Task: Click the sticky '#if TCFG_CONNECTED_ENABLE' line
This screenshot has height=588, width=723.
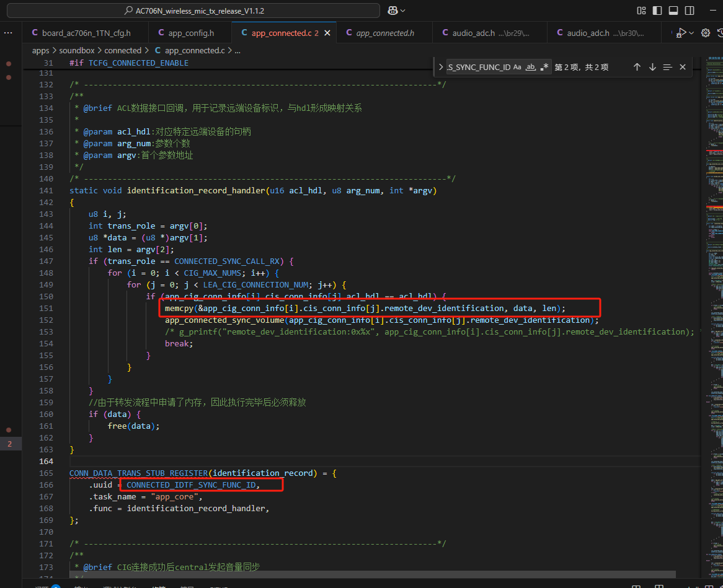Action: tap(129, 63)
